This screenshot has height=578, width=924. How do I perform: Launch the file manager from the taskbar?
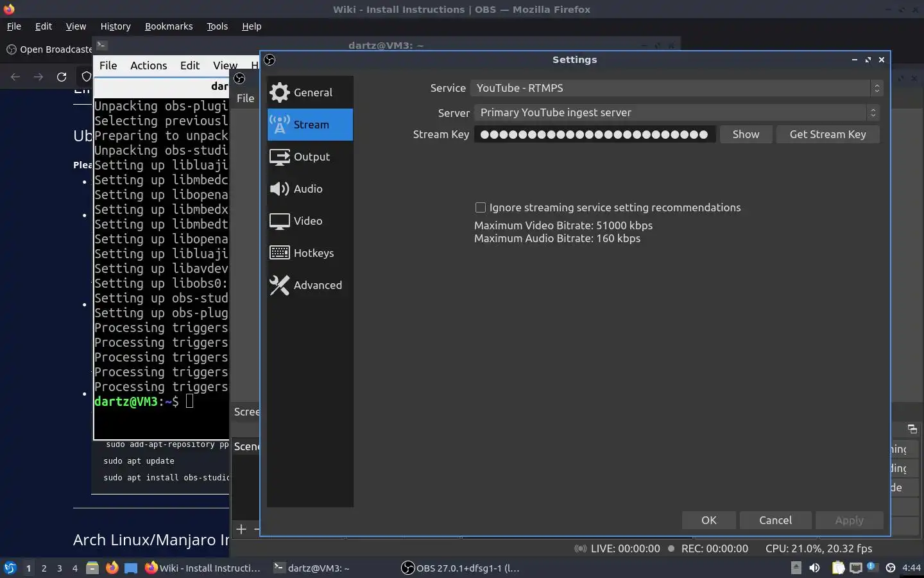tap(92, 568)
